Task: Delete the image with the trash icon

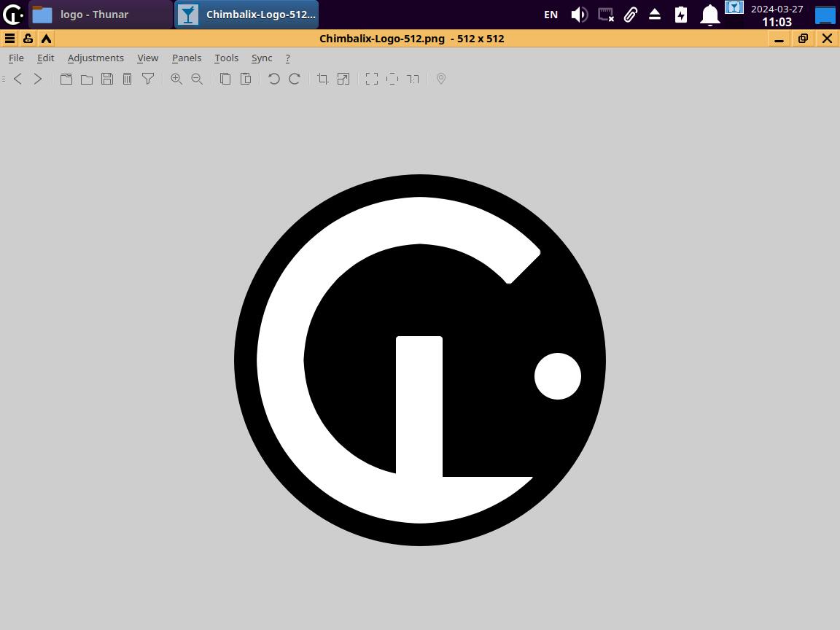Action: [128, 79]
